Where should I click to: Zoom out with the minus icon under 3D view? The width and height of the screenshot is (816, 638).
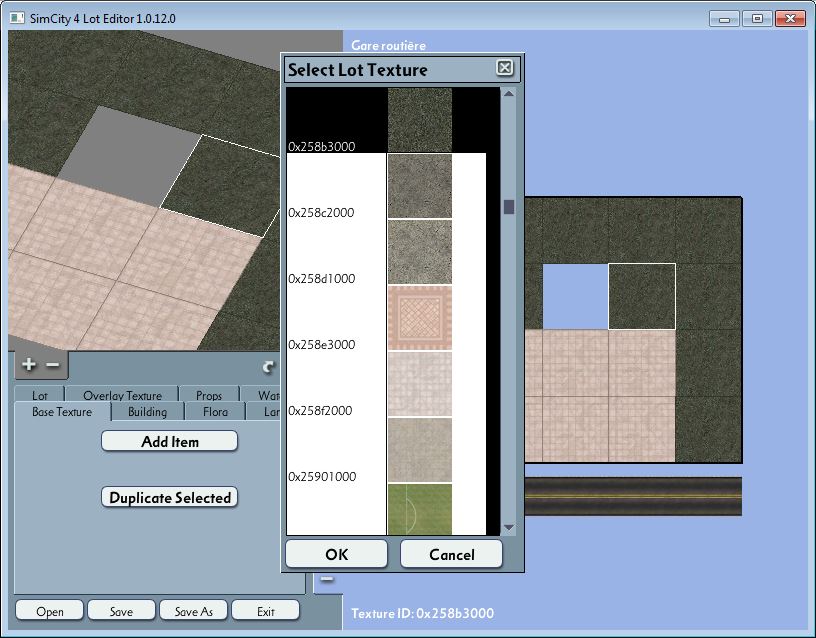click(x=53, y=365)
